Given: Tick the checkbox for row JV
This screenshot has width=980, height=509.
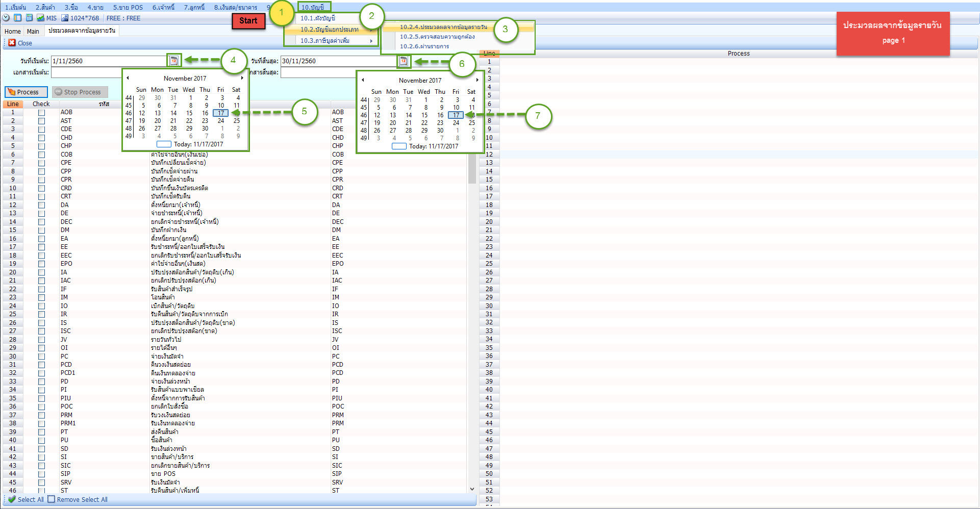Looking at the screenshot, I should [x=41, y=340].
